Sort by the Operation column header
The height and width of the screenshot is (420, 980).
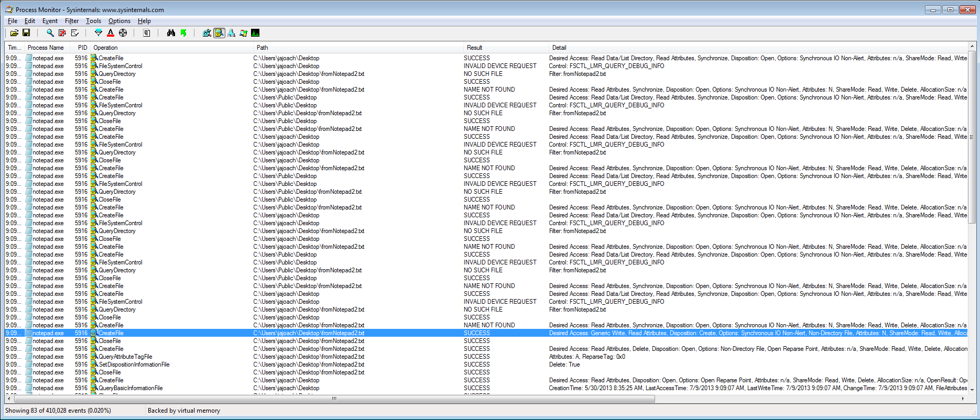[172, 48]
